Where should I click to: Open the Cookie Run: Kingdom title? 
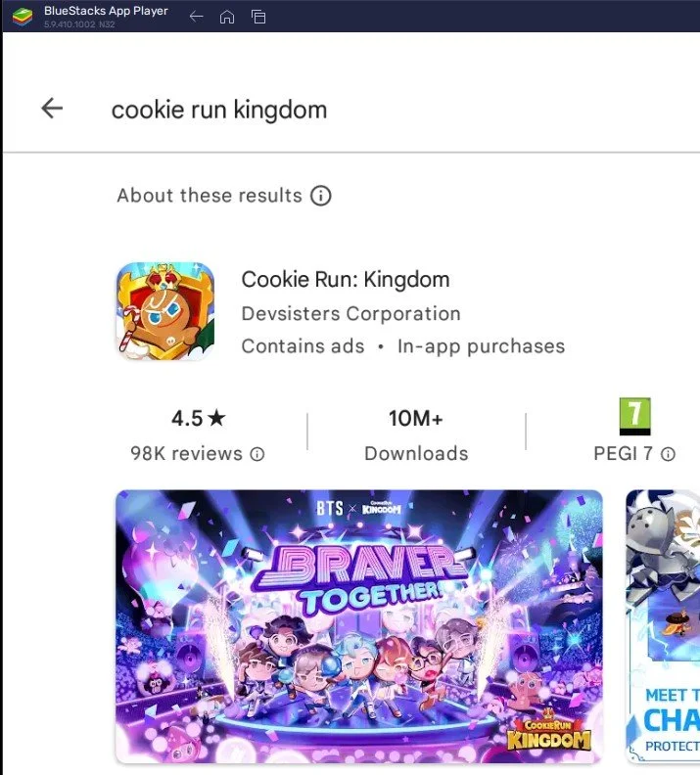(x=345, y=279)
